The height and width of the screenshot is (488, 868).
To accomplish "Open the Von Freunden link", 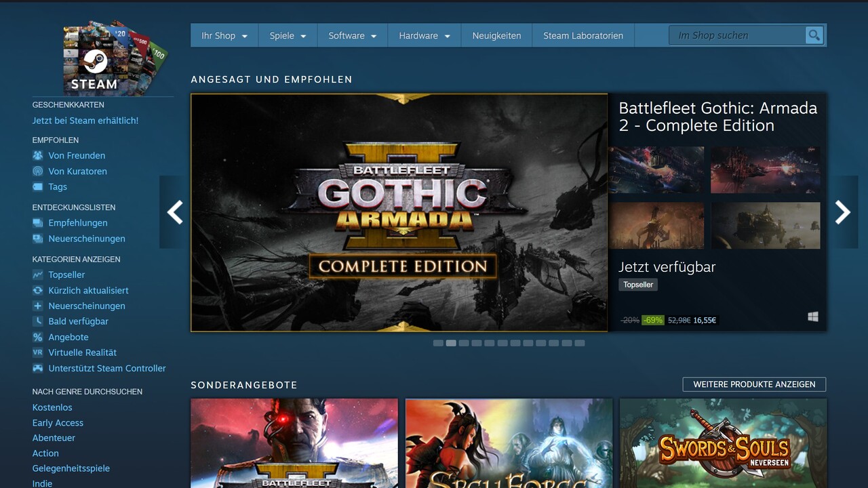I will pyautogui.click(x=77, y=155).
